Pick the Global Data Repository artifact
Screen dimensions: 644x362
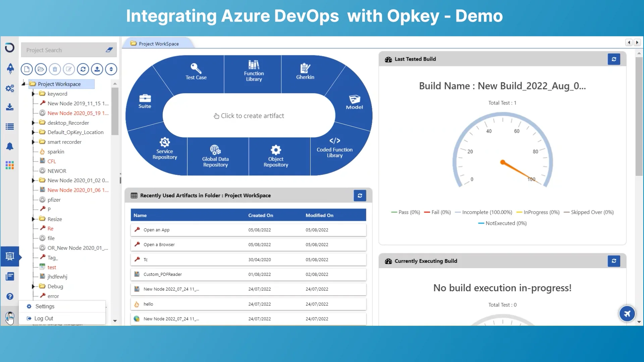(215, 156)
